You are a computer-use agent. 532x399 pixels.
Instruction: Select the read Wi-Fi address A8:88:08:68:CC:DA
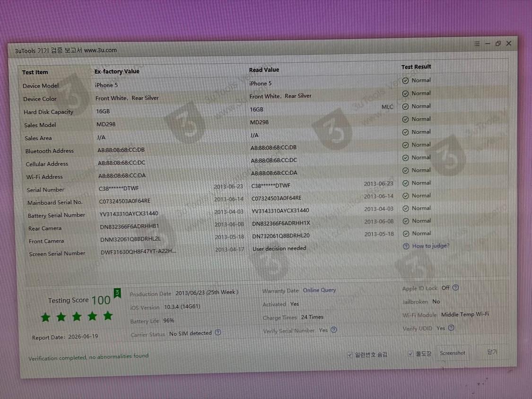[274, 173]
